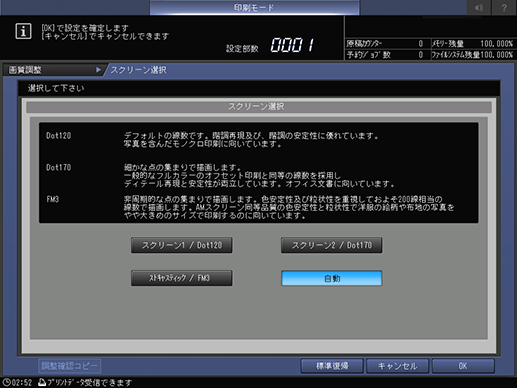Click the 調整確認コピー button

tap(69, 366)
